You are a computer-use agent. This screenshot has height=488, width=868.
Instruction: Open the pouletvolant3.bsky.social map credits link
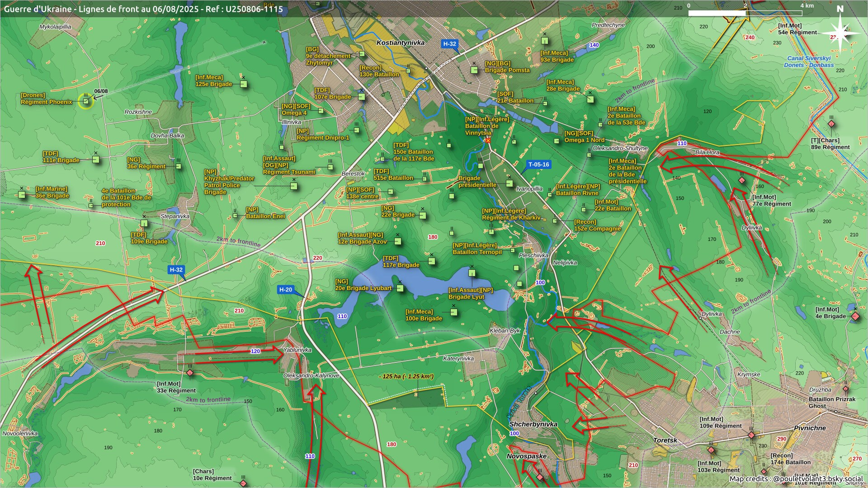pyautogui.click(x=818, y=479)
